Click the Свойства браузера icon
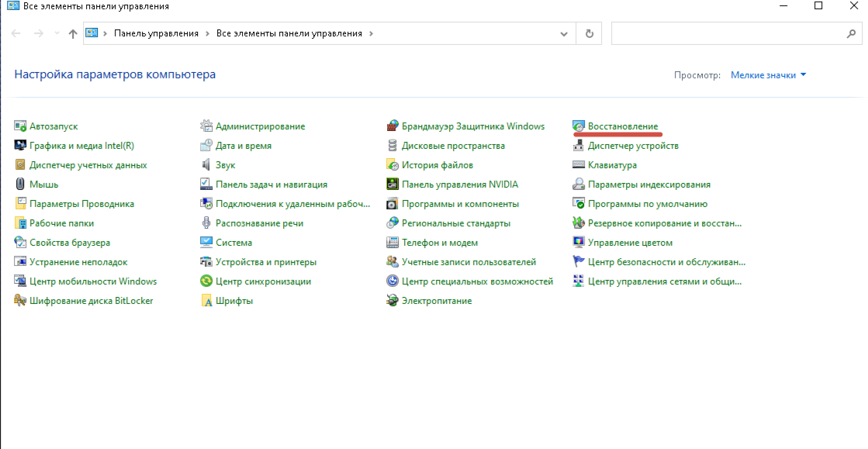The width and height of the screenshot is (868, 449). pyautogui.click(x=20, y=243)
